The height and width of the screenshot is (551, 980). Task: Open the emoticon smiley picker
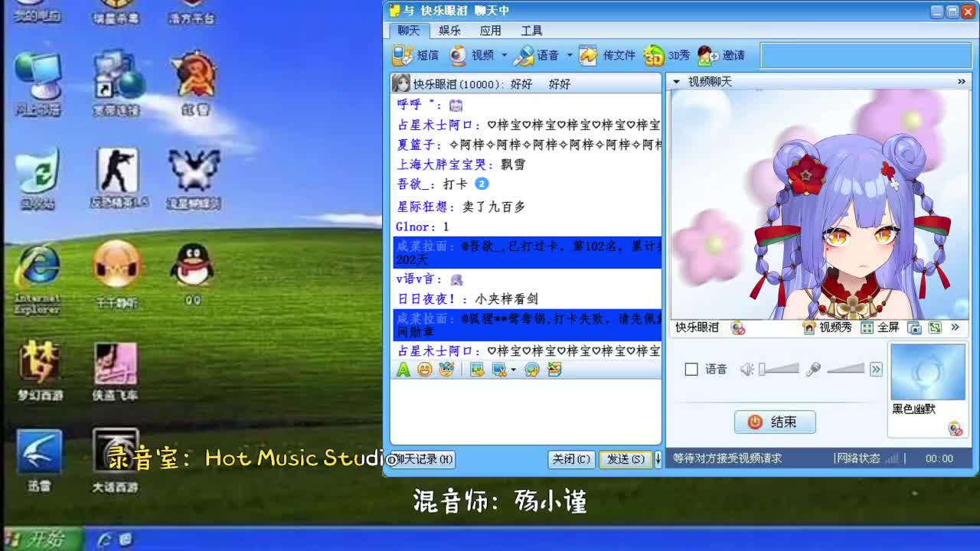pos(425,370)
